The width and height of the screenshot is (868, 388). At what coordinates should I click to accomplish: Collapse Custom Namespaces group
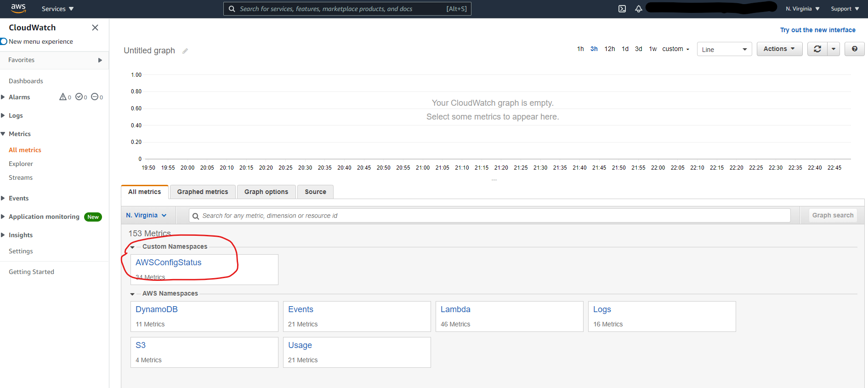tap(132, 247)
